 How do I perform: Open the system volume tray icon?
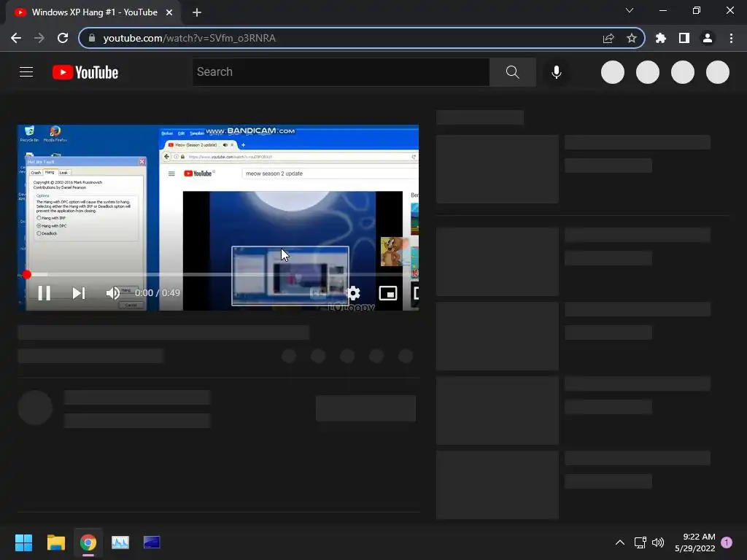point(658,542)
